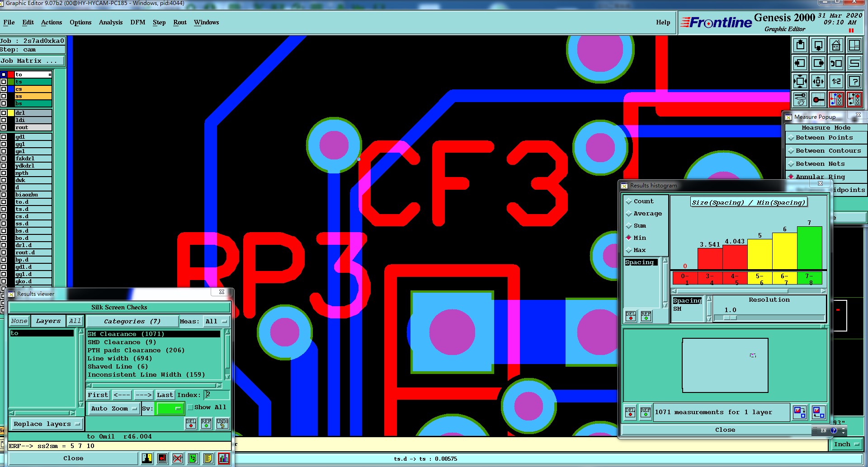Viewport: 868px width, 467px height.
Task: Click the Layers filter button
Action: 48,321
